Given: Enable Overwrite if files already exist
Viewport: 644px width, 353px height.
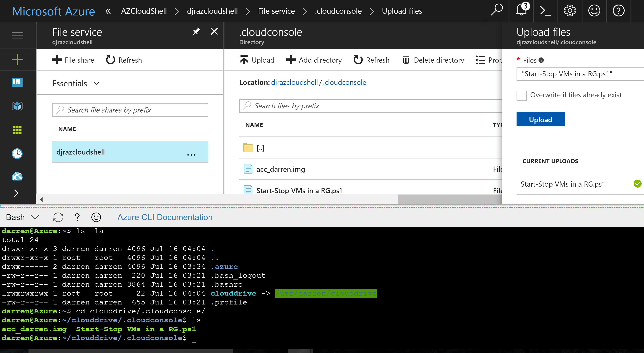Looking at the screenshot, I should point(521,95).
